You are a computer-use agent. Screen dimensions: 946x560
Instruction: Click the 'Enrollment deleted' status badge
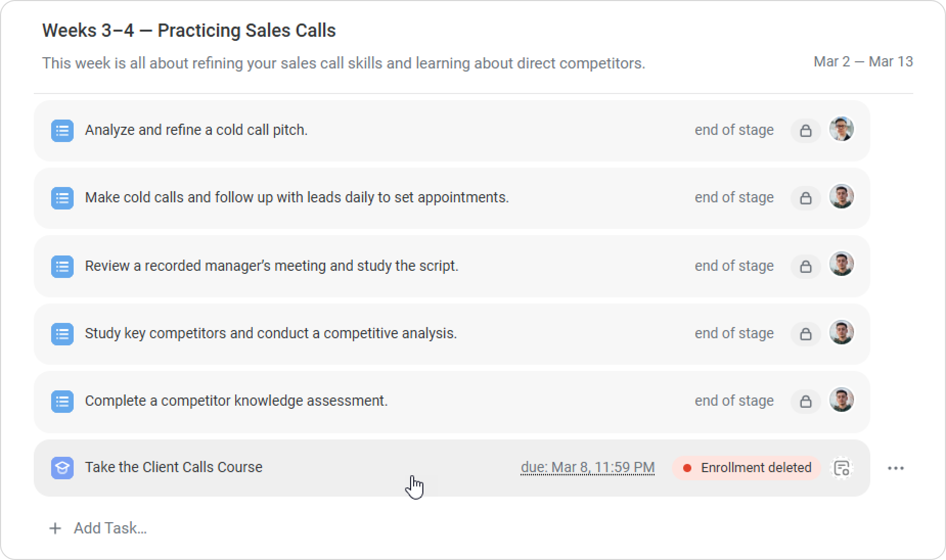[747, 468]
